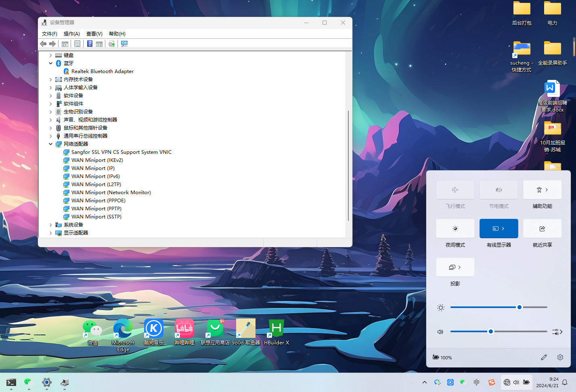Viewport: 576px width, 392px height.
Task: Open 联想应用商店 desktop shortcut
Action: tap(215, 332)
